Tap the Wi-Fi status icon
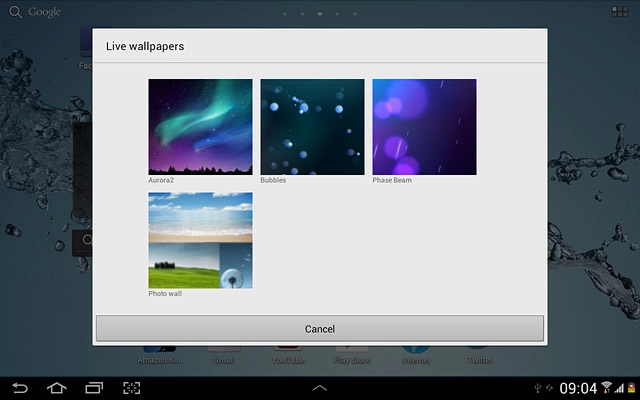Image resolution: width=640 pixels, height=400 pixels. coord(606,387)
